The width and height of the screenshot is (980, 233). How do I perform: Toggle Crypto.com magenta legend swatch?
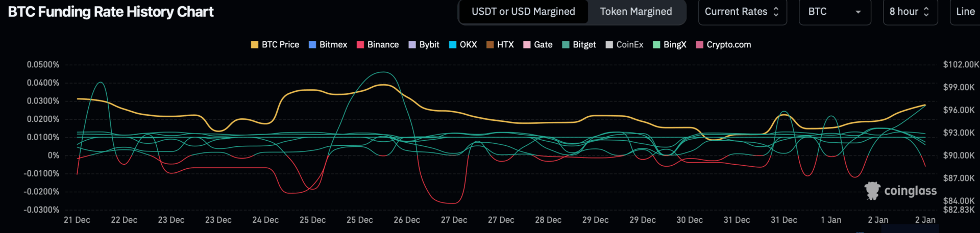click(x=700, y=45)
